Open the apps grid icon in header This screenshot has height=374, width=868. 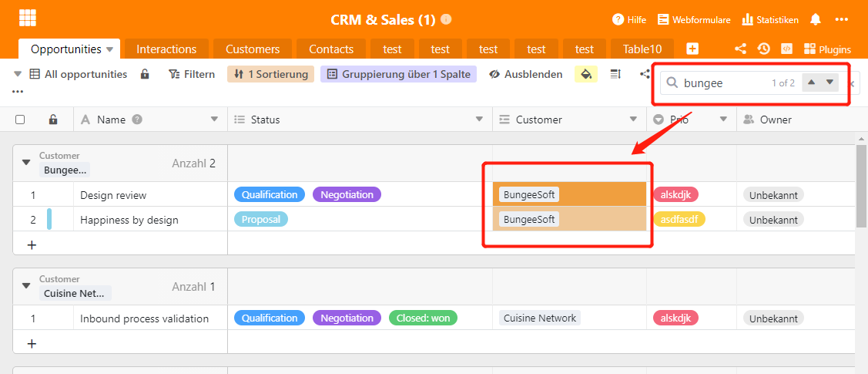pos(28,19)
